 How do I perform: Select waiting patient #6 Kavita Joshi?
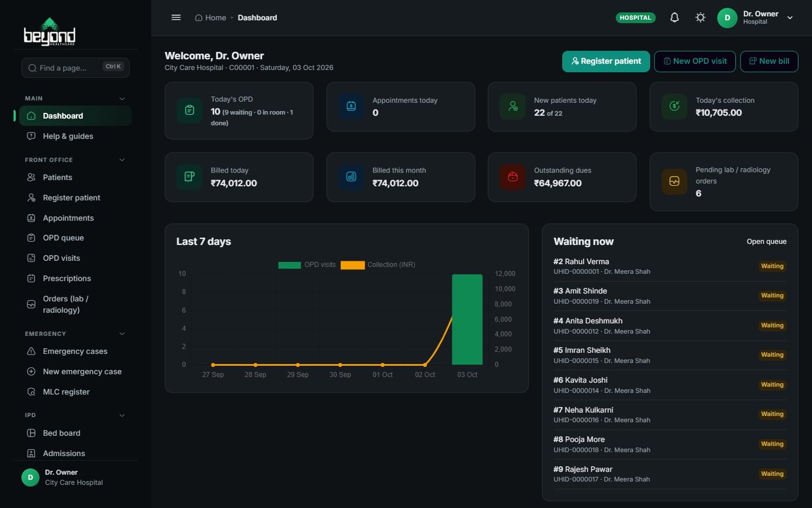pos(670,385)
